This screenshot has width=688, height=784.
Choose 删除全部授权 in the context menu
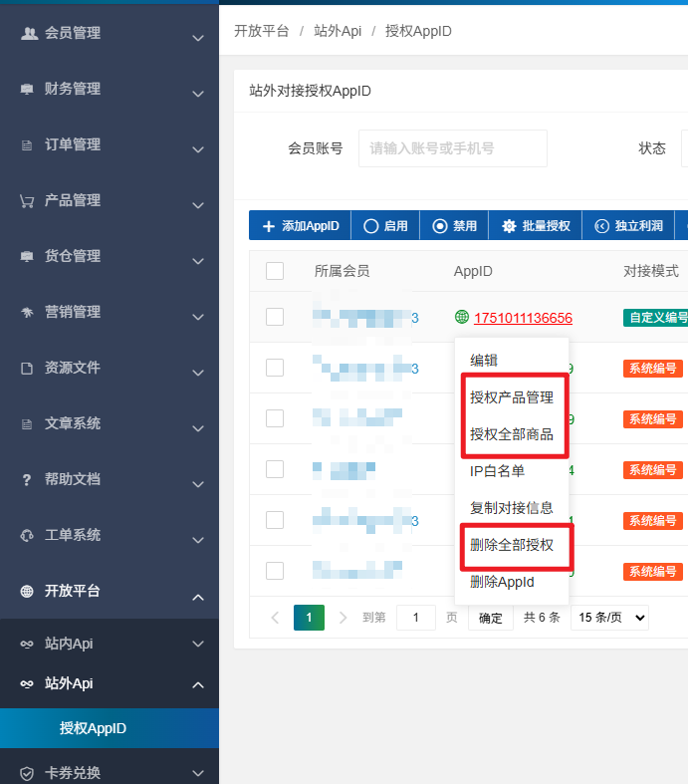[512, 545]
